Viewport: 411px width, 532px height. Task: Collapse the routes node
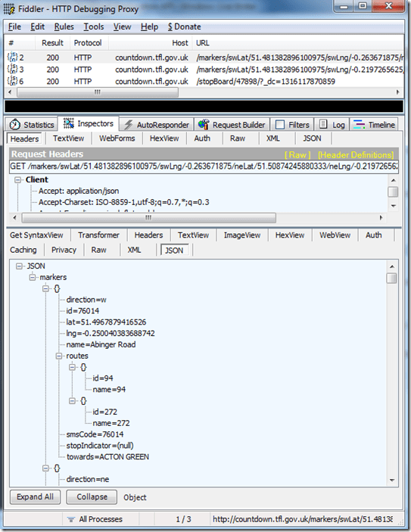click(x=59, y=356)
